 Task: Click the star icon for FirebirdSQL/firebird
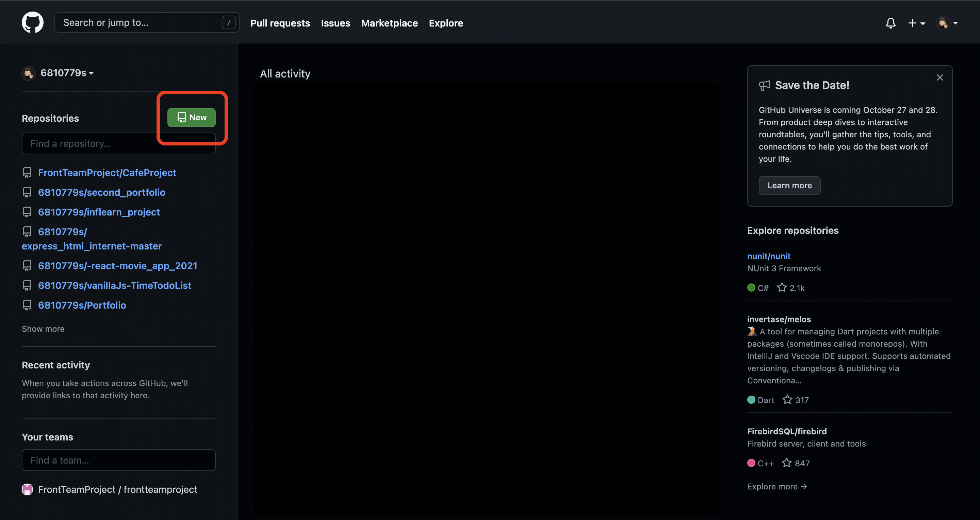pos(786,463)
